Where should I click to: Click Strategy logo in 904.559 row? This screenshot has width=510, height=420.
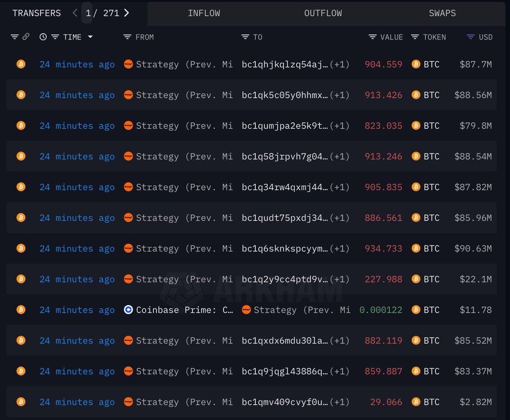(x=128, y=64)
